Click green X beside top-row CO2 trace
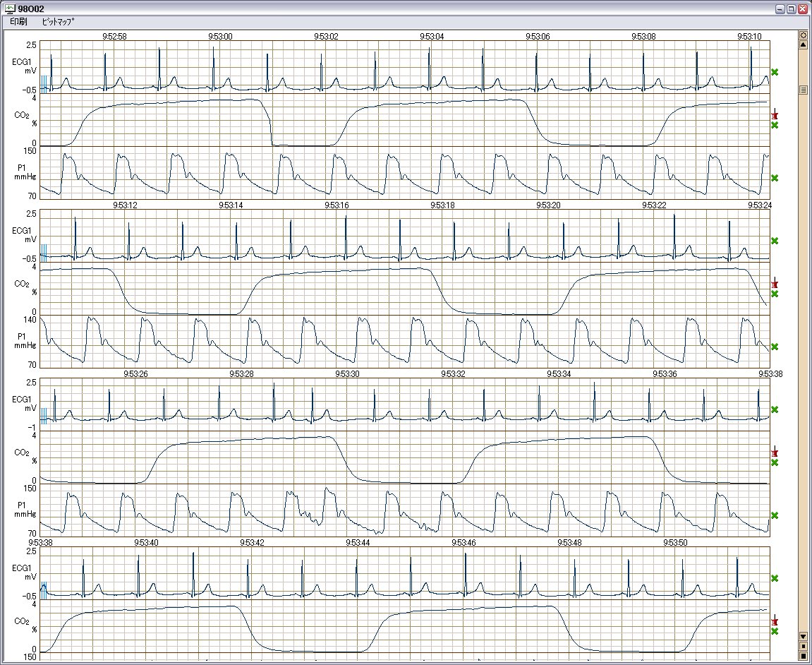Screen dimensions: 812x665 click(x=775, y=125)
